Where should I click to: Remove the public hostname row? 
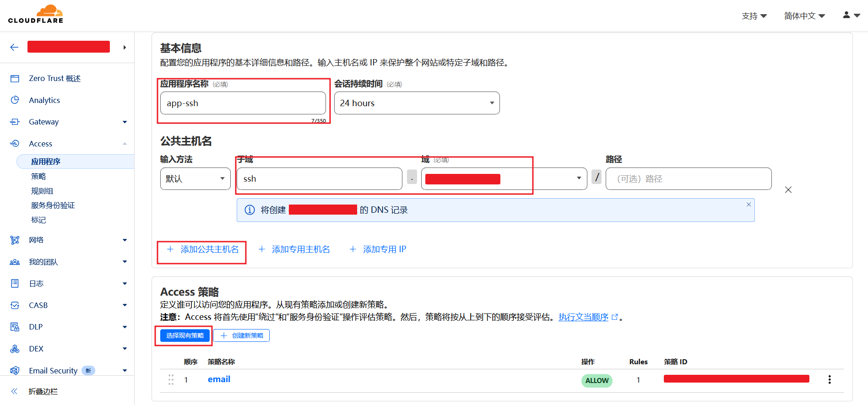(788, 190)
